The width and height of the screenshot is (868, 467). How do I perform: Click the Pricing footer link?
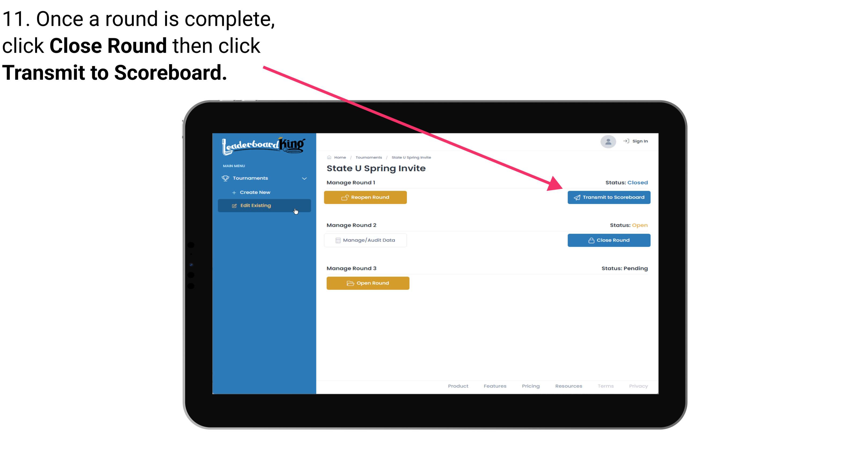[531, 386]
